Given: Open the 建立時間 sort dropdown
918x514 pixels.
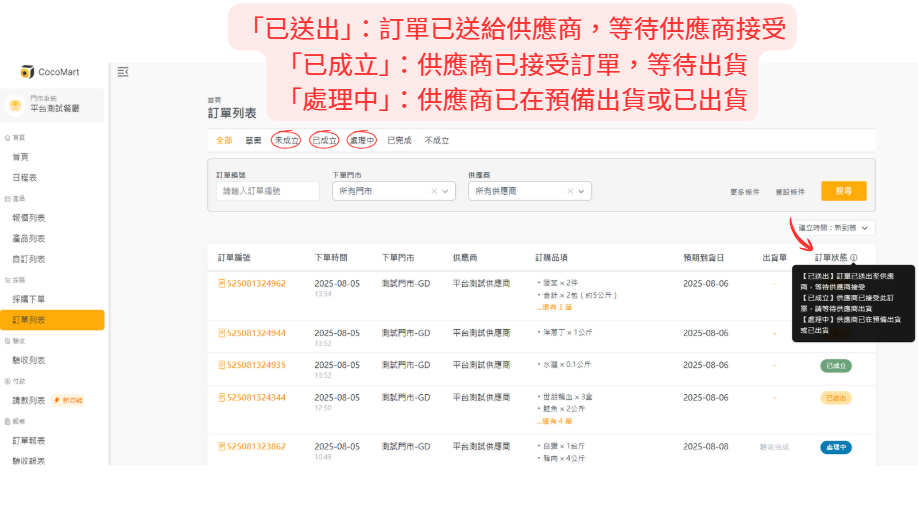Looking at the screenshot, I should [x=833, y=228].
